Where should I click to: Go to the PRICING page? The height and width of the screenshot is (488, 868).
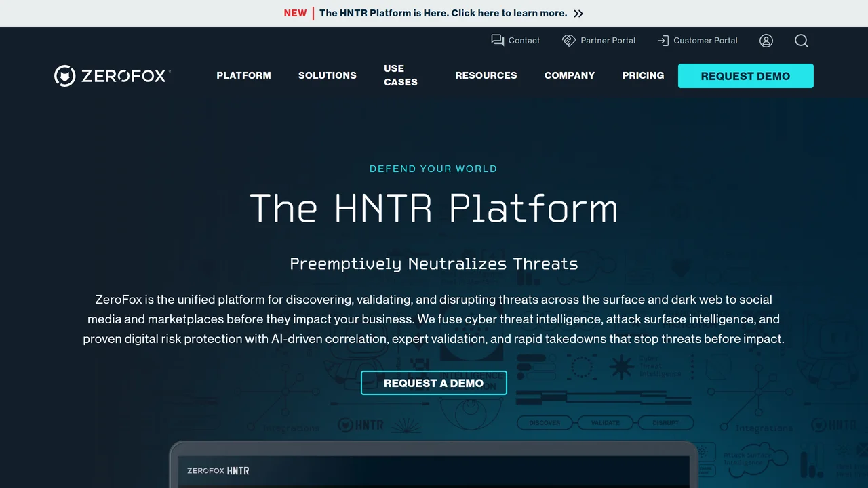[644, 75]
